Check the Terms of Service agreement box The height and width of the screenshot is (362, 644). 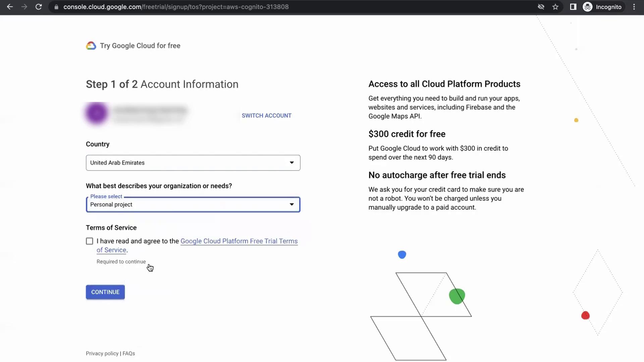click(90, 241)
